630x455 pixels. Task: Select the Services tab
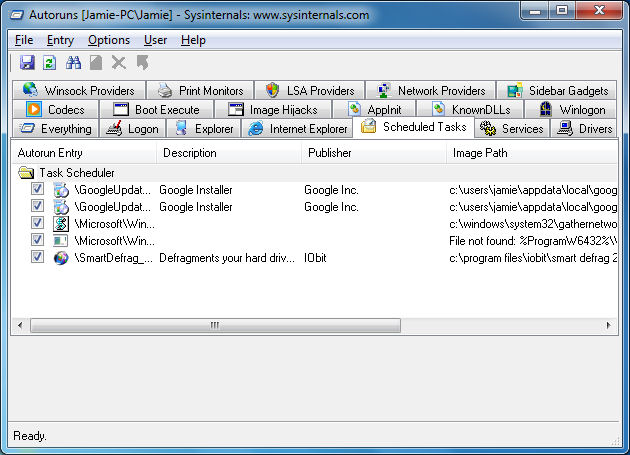tap(512, 129)
